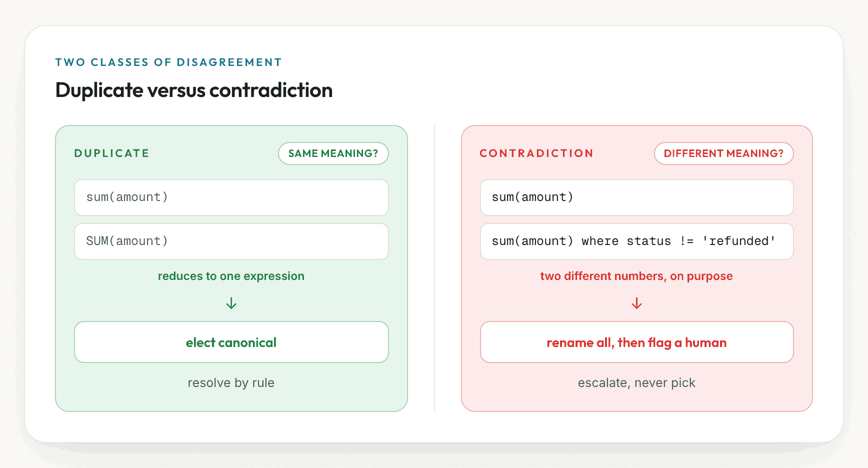The height and width of the screenshot is (468, 868).
Task: Click the reduces to one expression text
Action: click(x=231, y=276)
